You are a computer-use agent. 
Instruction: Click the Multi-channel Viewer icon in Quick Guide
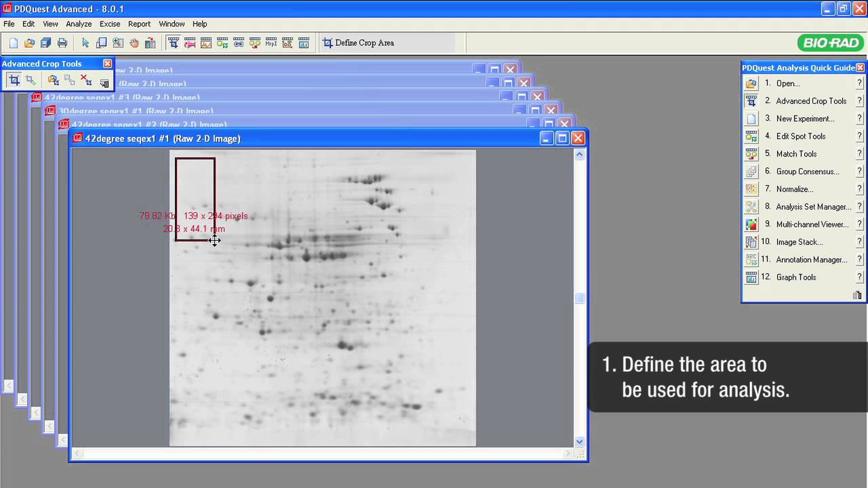[751, 224]
